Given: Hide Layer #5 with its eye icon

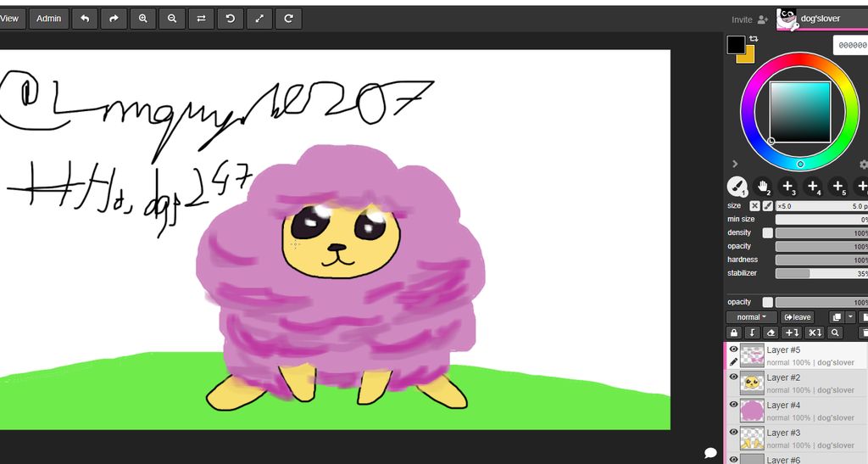Looking at the screenshot, I should click(x=733, y=349).
